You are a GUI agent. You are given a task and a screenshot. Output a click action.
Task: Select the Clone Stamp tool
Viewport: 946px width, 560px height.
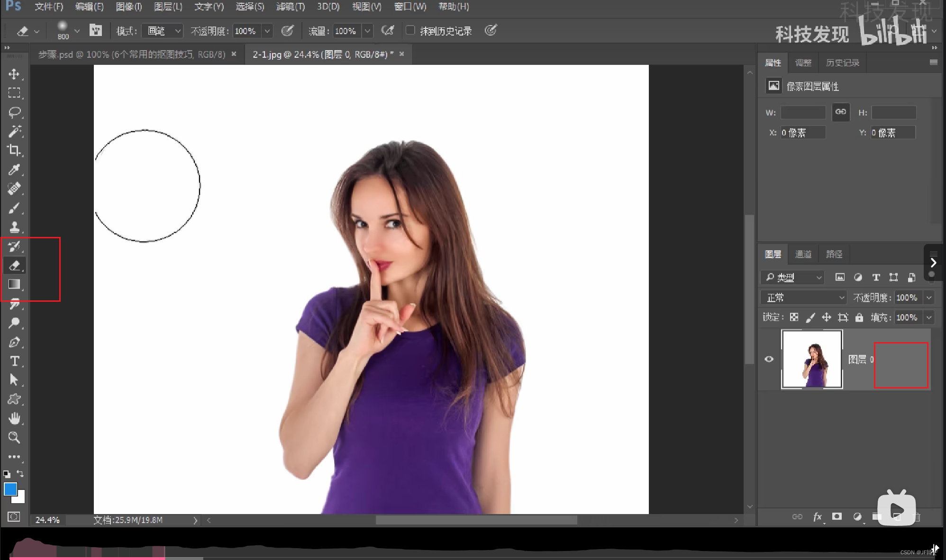[x=14, y=227]
